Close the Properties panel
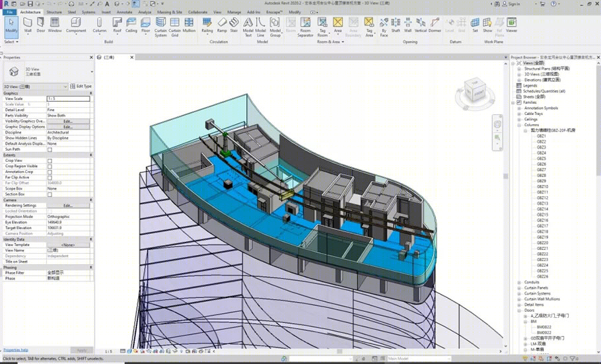Viewport: 601px width, 364px height. [91, 57]
